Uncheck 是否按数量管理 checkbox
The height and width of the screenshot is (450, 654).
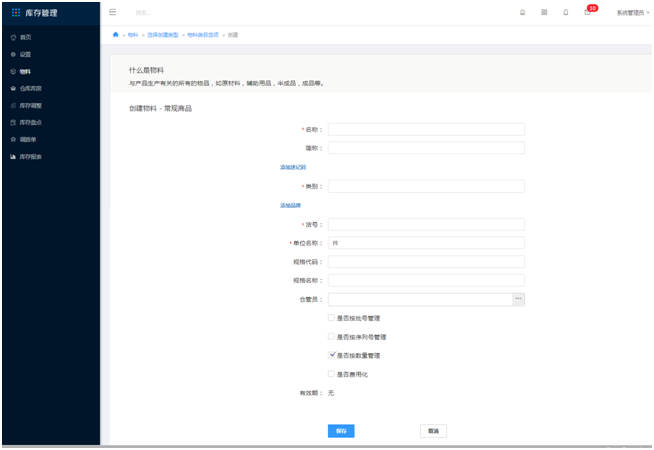pyautogui.click(x=332, y=355)
